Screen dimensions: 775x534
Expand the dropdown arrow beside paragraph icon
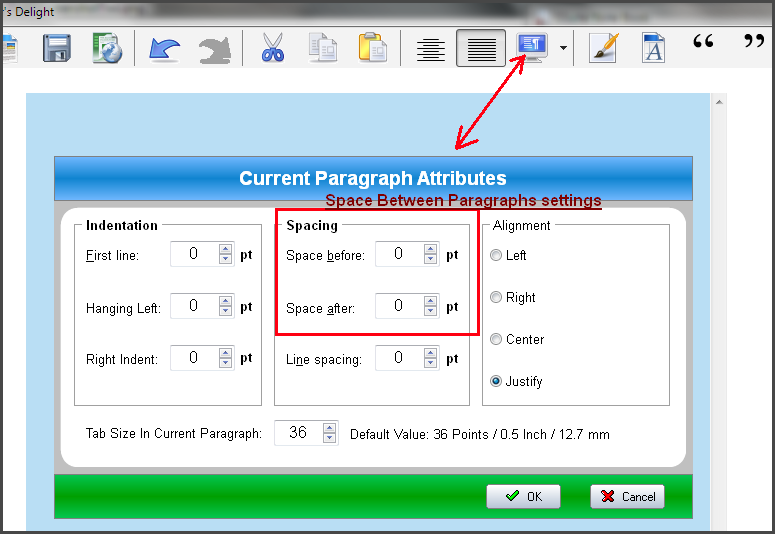[x=563, y=48]
